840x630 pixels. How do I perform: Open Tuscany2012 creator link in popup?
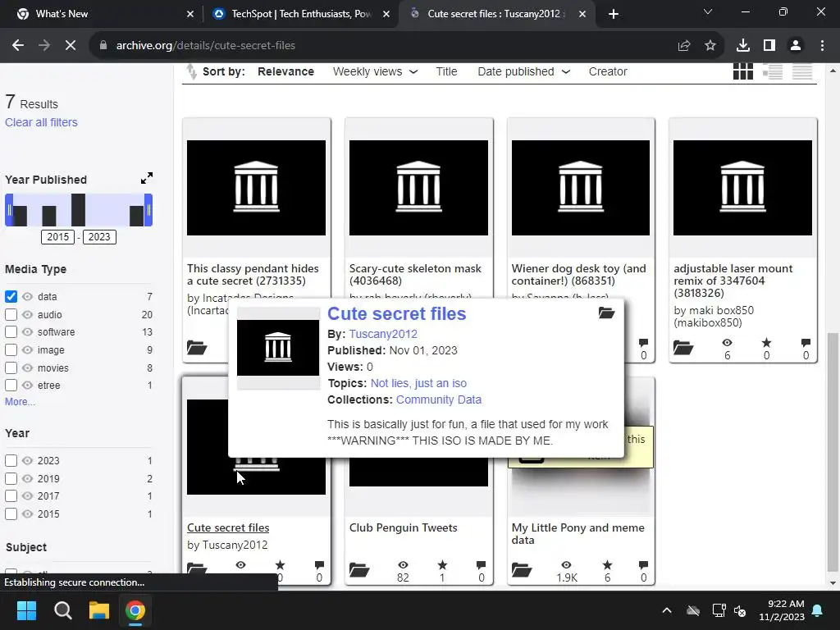(x=383, y=334)
